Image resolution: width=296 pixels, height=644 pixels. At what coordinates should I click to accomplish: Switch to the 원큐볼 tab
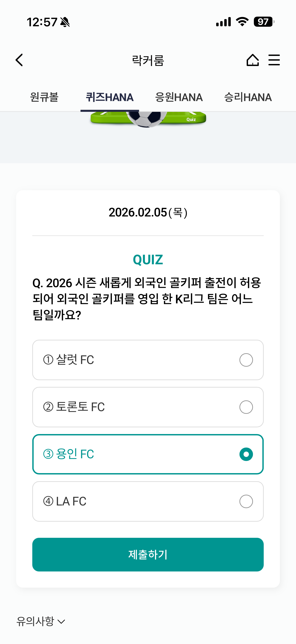coord(44,97)
